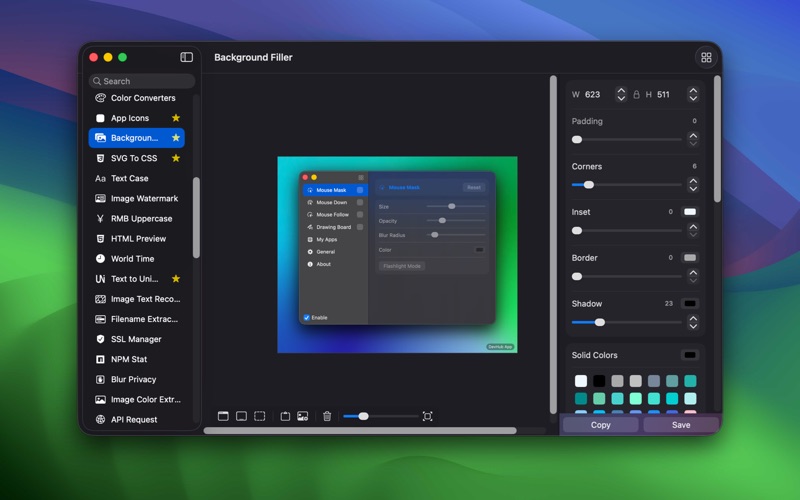Click the grid view icon at top right

pyautogui.click(x=706, y=58)
